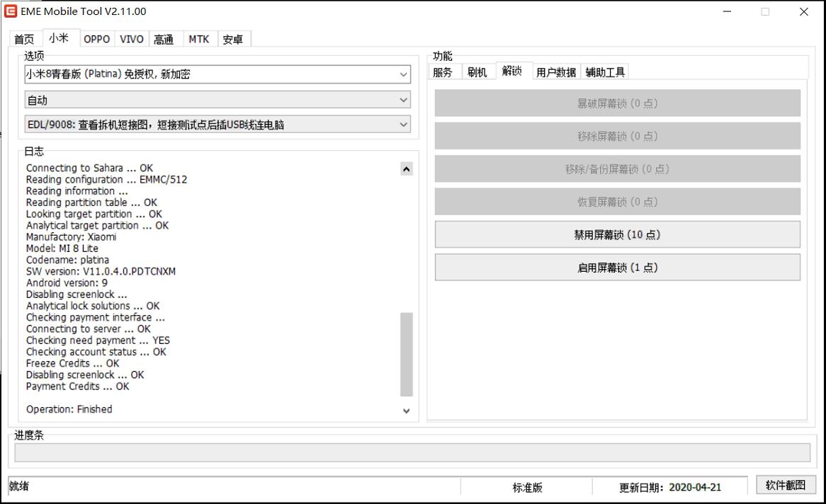Select the 高通 tab
Screen dimensions: 826x504
(164, 39)
